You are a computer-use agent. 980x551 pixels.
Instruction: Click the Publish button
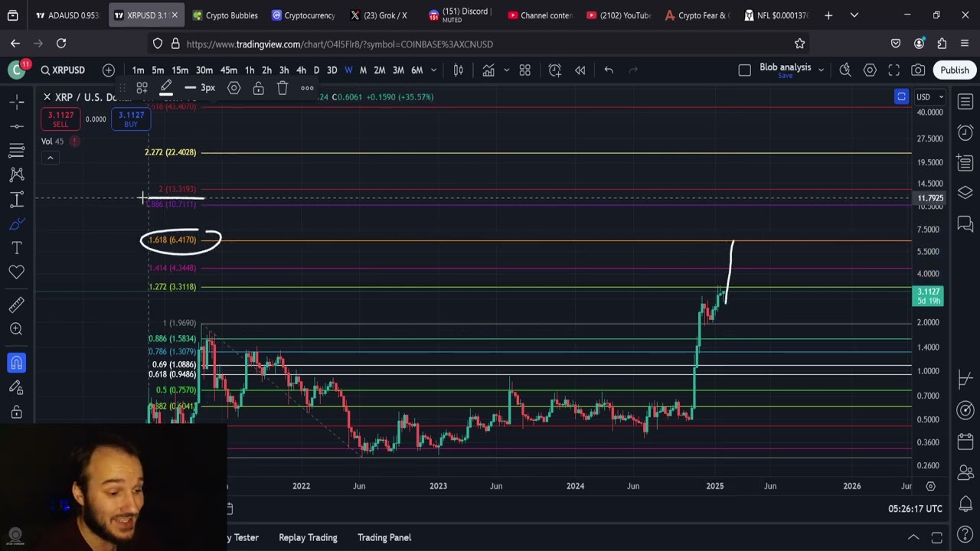955,70
